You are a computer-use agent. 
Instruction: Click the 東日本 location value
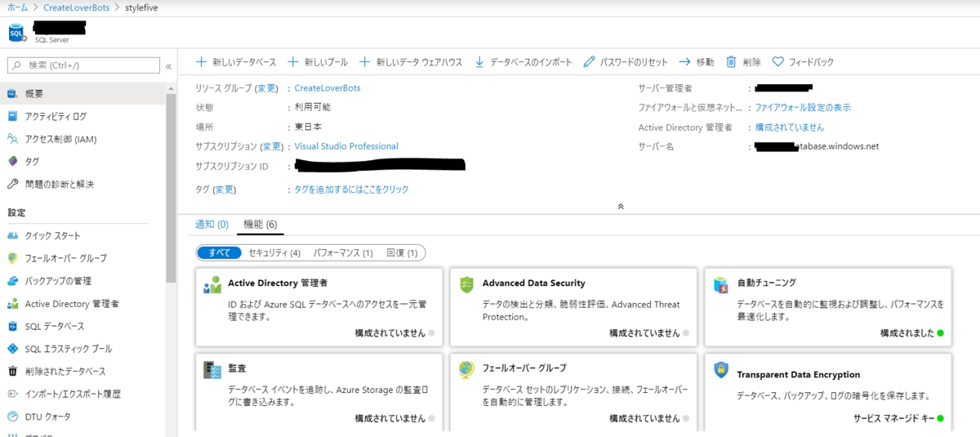pos(308,127)
